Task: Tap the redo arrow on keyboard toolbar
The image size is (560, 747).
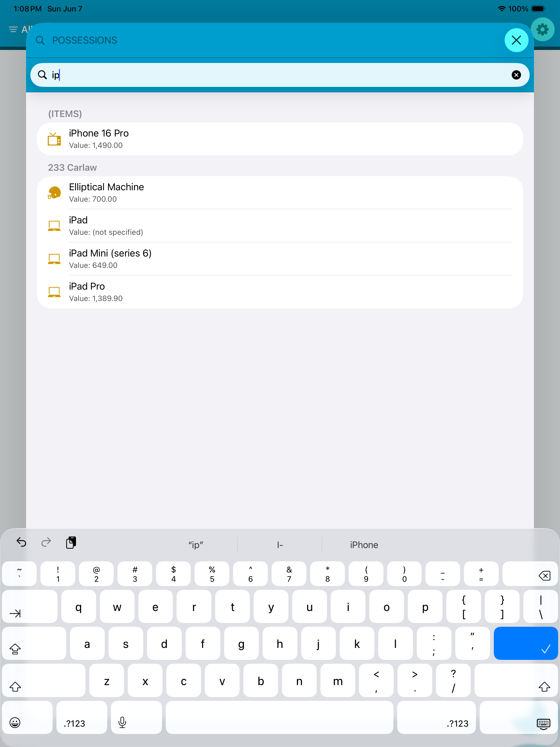Action: [46, 542]
